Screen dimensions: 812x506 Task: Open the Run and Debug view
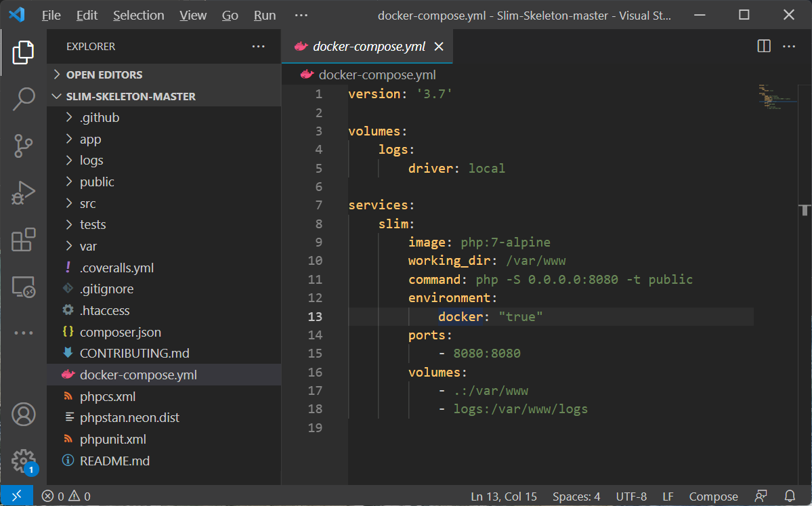pos(23,192)
